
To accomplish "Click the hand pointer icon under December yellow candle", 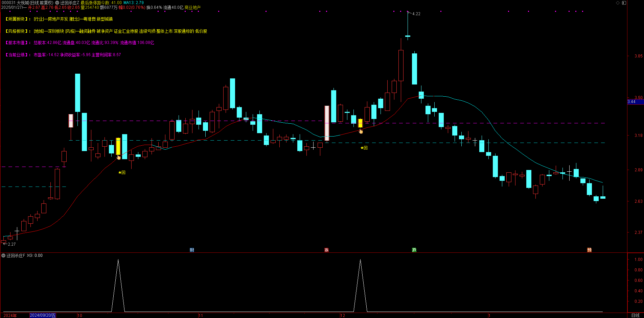I will 361,131.
